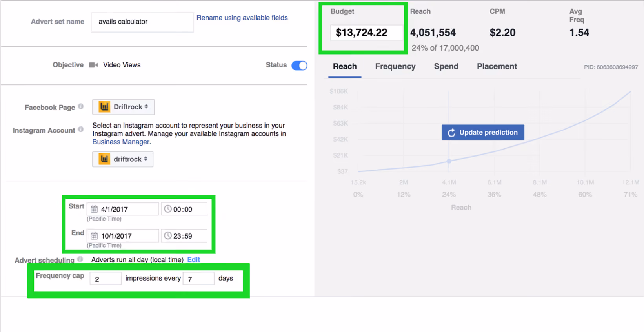Click the End time field 23:59
The height and width of the screenshot is (332, 644).
pyautogui.click(x=184, y=236)
